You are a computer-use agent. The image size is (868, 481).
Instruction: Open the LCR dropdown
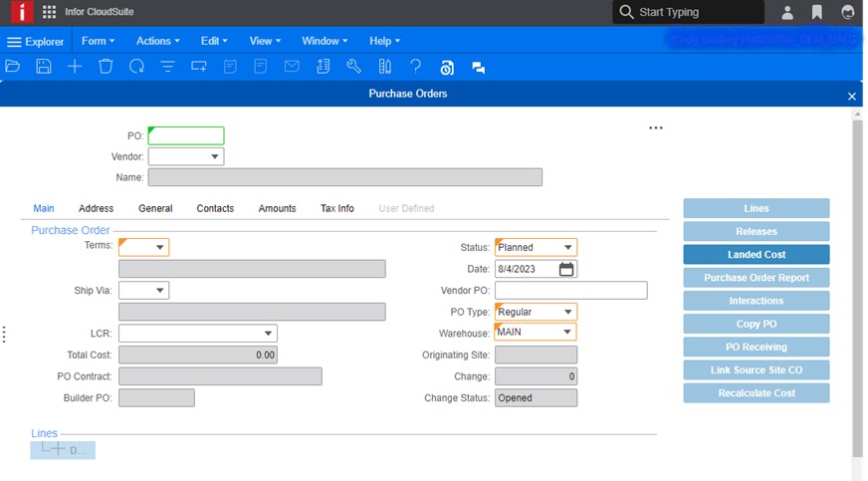click(268, 334)
